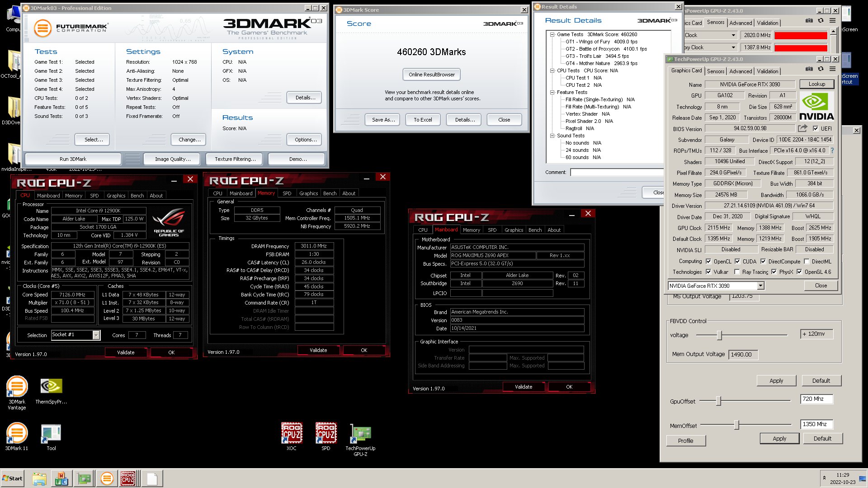Enable the Ray Tracing checkbox
This screenshot has width=868, height=488.
click(x=737, y=272)
